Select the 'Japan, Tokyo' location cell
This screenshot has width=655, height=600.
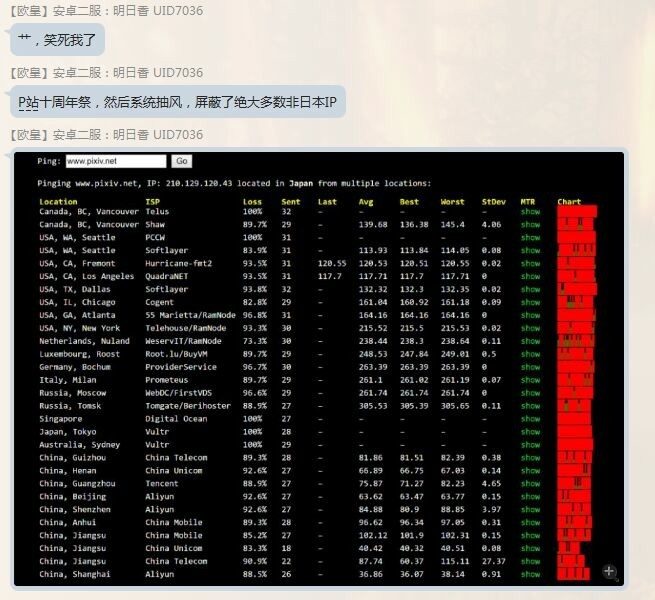pos(68,432)
